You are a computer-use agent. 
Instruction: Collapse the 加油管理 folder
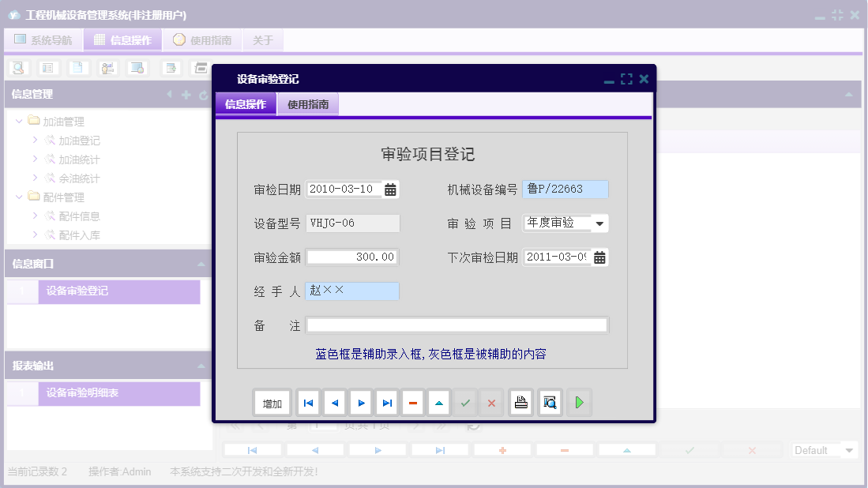point(17,121)
